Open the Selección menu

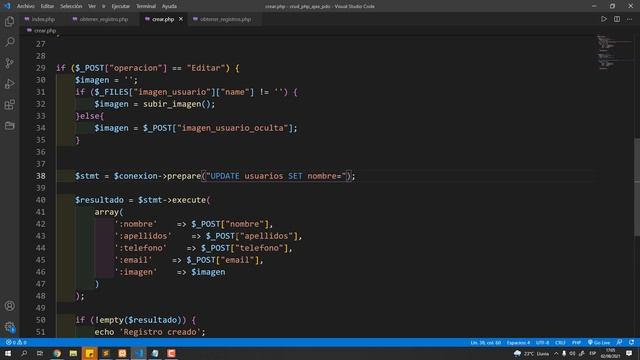[x=71, y=6]
